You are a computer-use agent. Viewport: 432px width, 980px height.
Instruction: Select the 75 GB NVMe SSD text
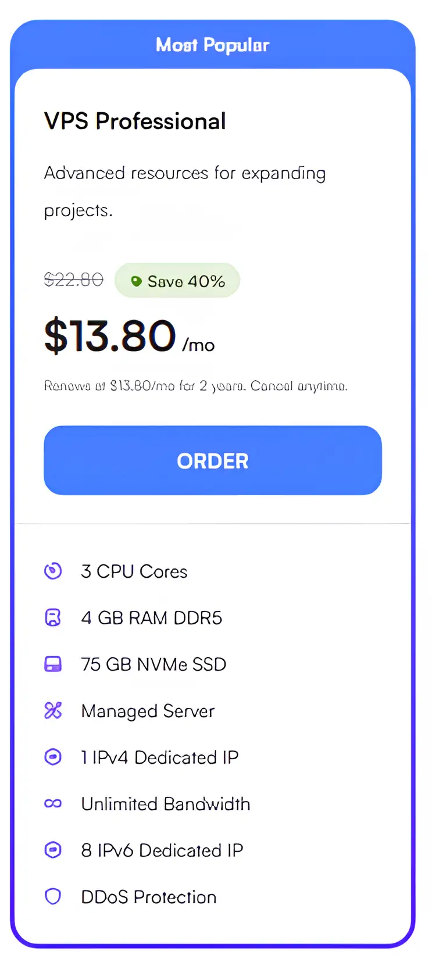pos(153,664)
